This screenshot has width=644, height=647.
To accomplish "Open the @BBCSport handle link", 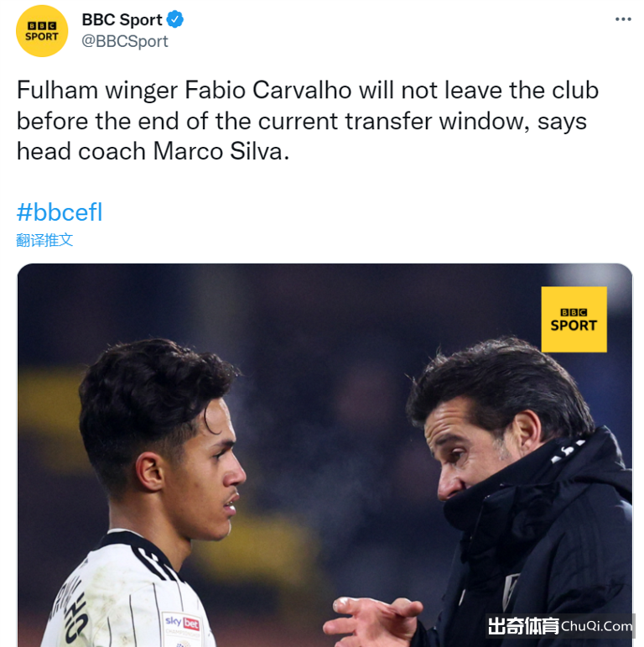I will (x=124, y=41).
